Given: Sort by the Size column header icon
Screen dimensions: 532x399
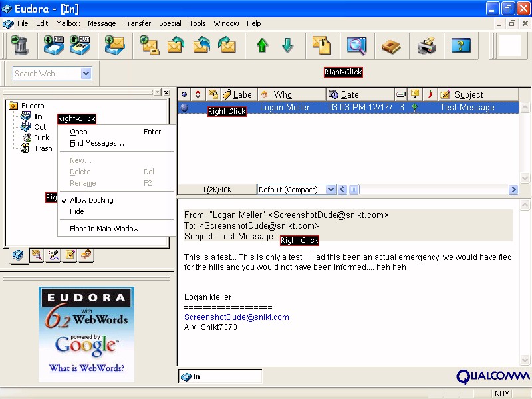Looking at the screenshot, I should 401,94.
